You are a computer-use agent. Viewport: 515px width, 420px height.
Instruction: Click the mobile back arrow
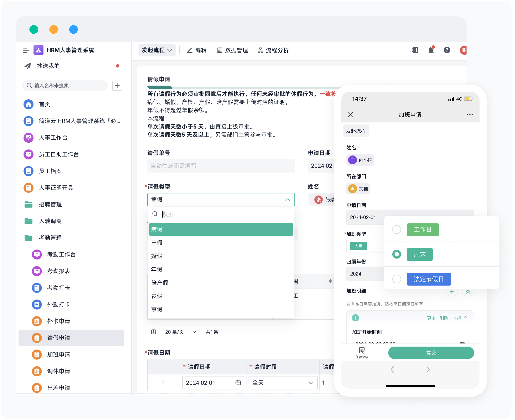click(392, 369)
